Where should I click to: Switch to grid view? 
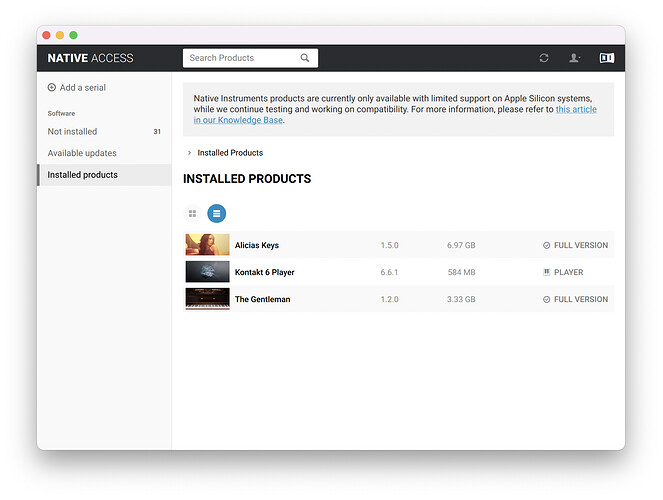point(192,213)
